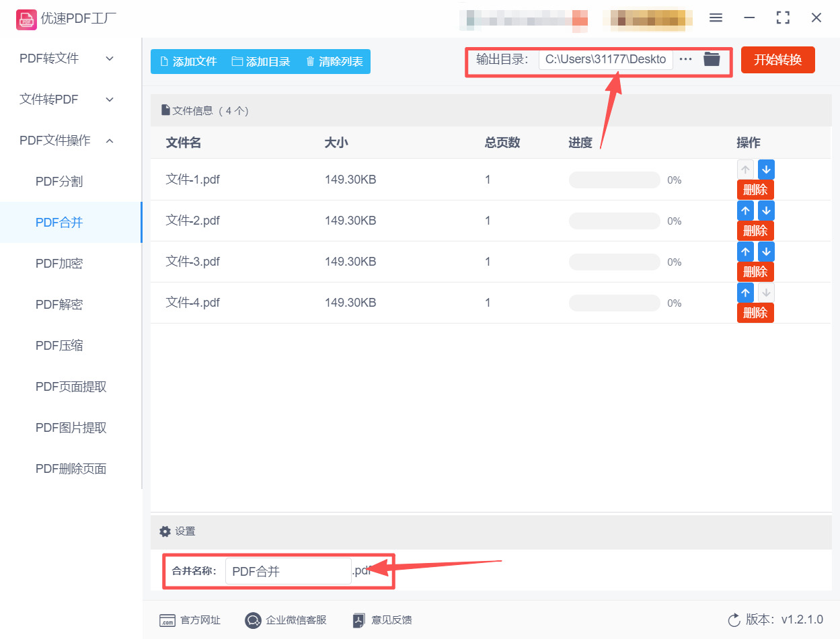Click the disabled down arrow for 文件-4.pdf

766,293
